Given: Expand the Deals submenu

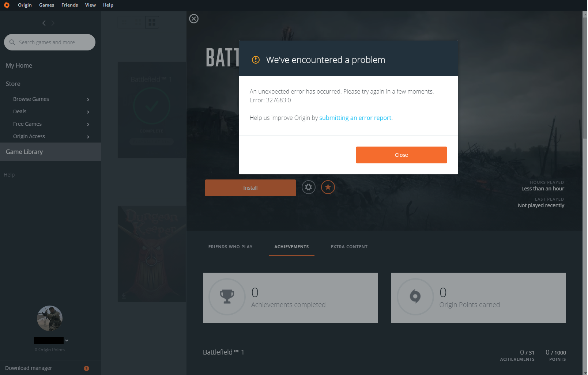Looking at the screenshot, I should point(88,112).
